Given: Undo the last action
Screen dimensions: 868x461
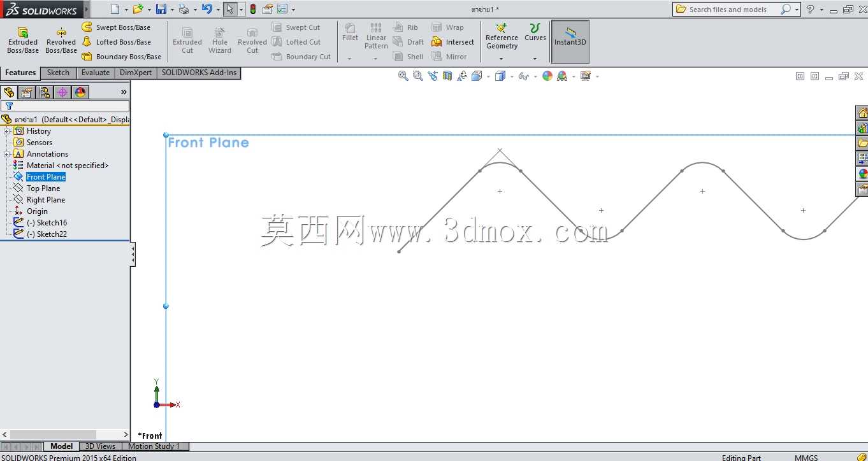Looking at the screenshot, I should click(x=206, y=9).
